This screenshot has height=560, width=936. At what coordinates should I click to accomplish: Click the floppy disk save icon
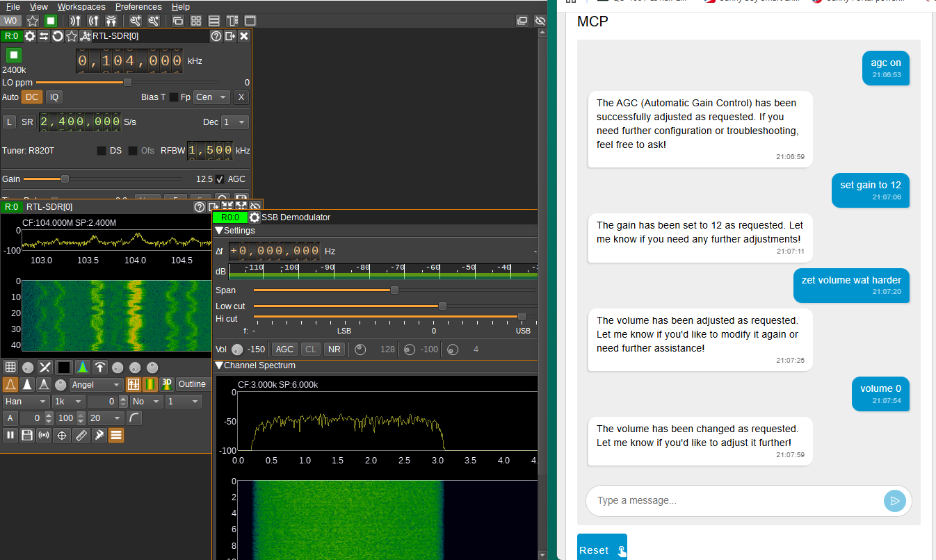[27, 435]
